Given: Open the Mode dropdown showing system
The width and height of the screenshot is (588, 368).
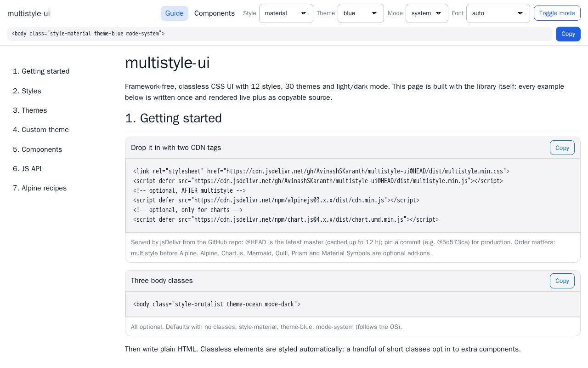Looking at the screenshot, I should [x=427, y=13].
